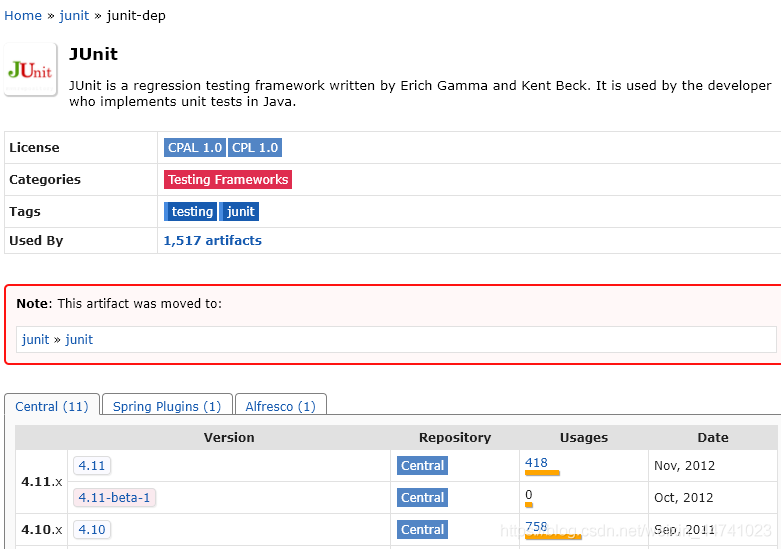Click the 0 usages value for 4.11-beta-1
The image size is (781, 549).
(x=528, y=494)
